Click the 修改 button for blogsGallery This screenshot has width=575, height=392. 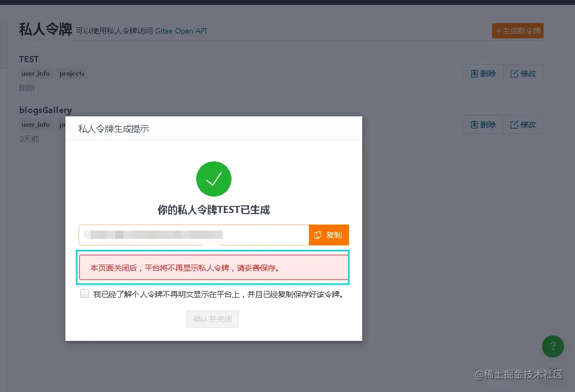pos(523,125)
